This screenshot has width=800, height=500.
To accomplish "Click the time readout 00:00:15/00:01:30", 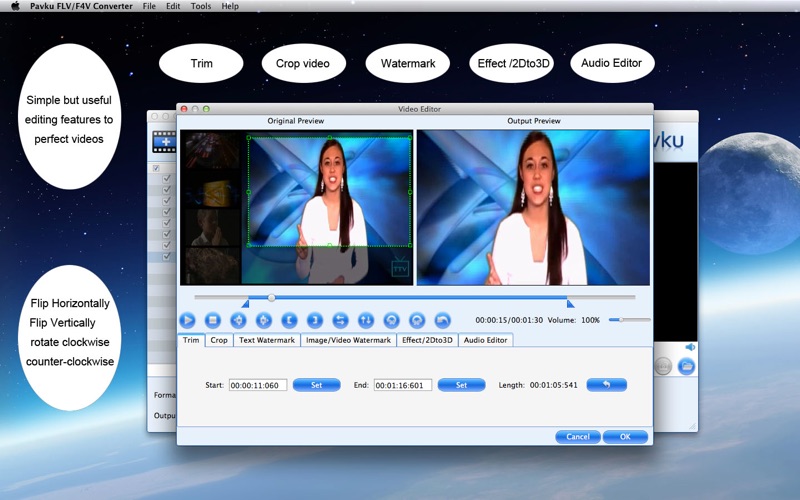I will coord(509,320).
